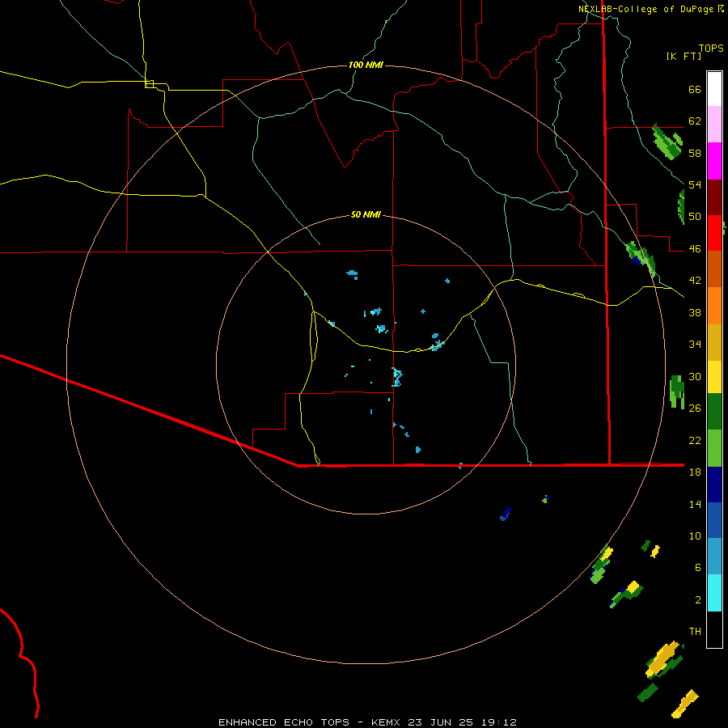The image size is (728, 728).
Task: Click the '2' legend value
Action: coord(698,600)
